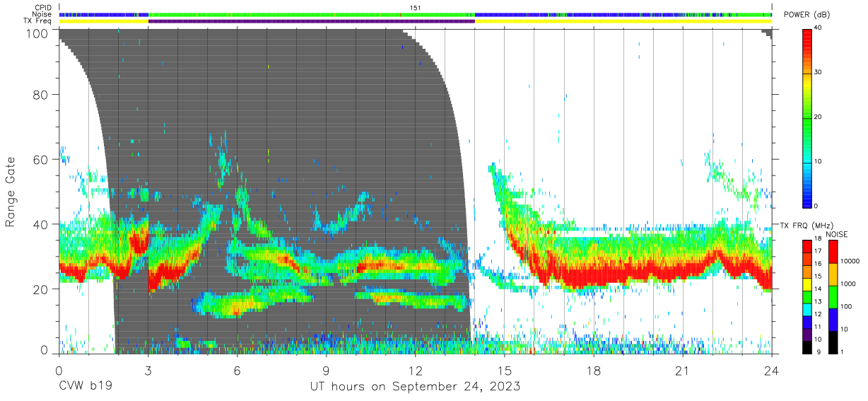The width and height of the screenshot is (868, 401).
Task: Click the CPID value '151'
Action: 415,8
